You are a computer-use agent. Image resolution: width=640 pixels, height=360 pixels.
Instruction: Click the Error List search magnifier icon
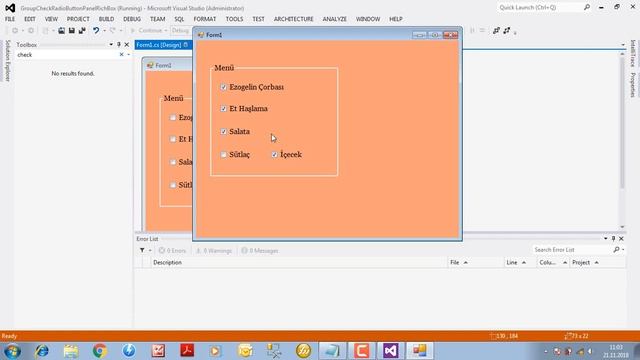[616, 249]
